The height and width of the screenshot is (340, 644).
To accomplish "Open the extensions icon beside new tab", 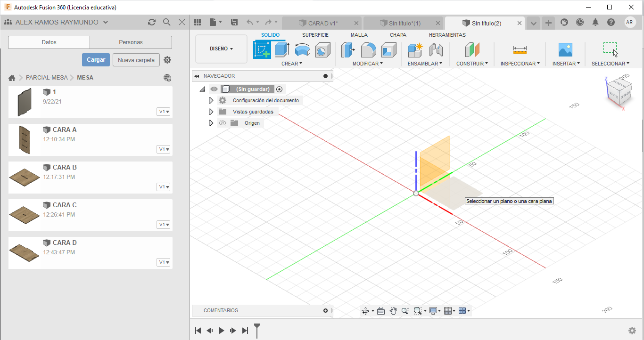I will coord(564,22).
